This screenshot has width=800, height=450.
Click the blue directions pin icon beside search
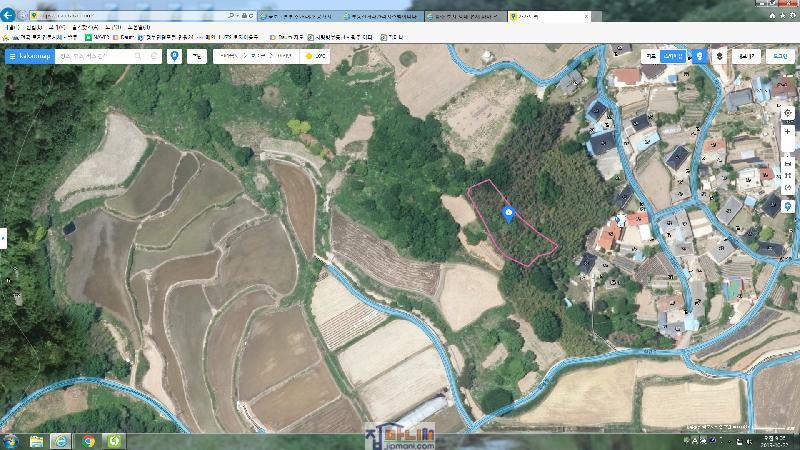[x=175, y=56]
